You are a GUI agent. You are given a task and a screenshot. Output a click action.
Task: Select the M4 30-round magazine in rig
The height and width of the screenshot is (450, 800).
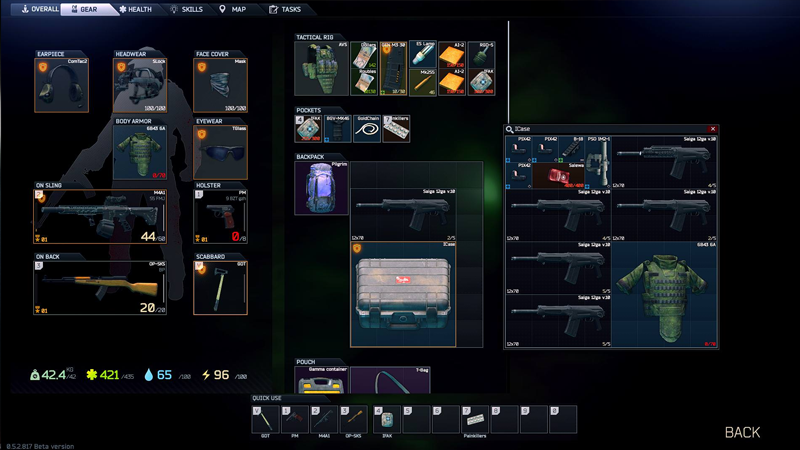(393, 68)
